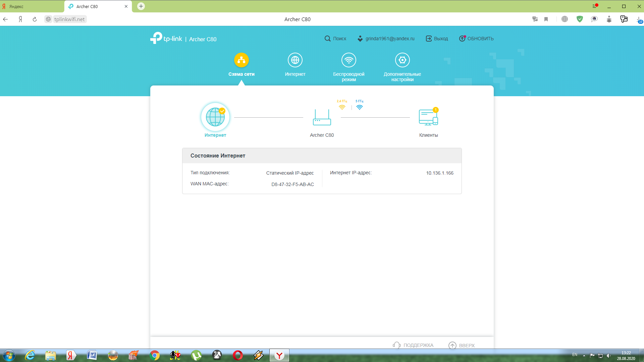Click the WAN MAC value D8-47-32-F5-AB-AC
The height and width of the screenshot is (362, 644).
coord(292,184)
